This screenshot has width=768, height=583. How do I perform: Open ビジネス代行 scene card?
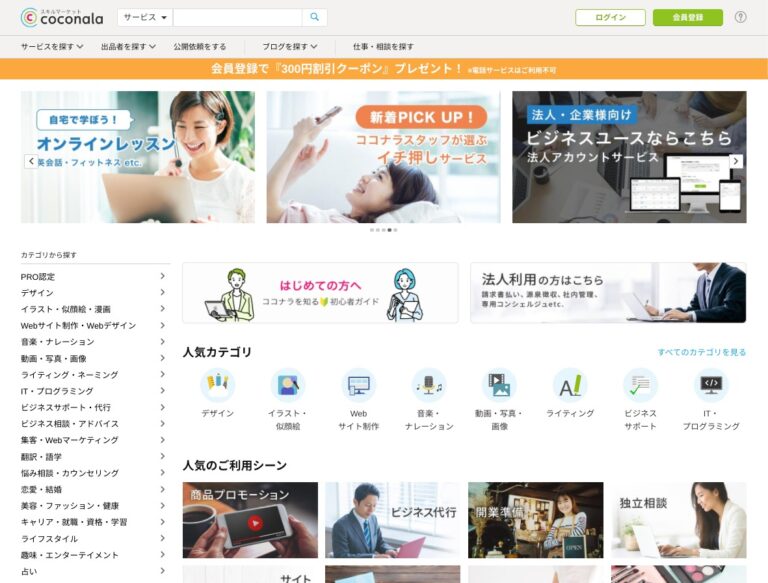point(393,520)
